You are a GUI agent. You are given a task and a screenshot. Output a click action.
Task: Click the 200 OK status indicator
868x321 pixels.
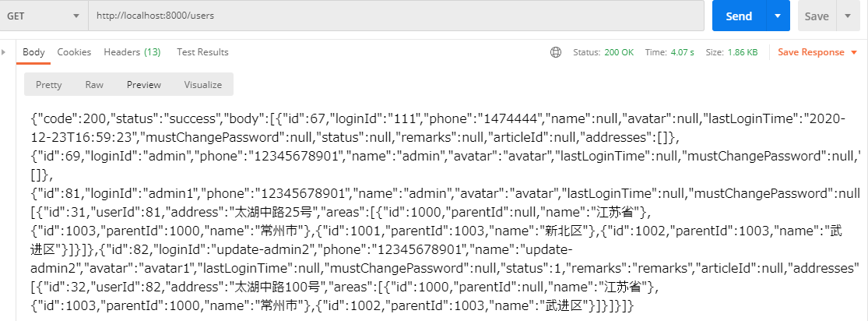point(618,52)
